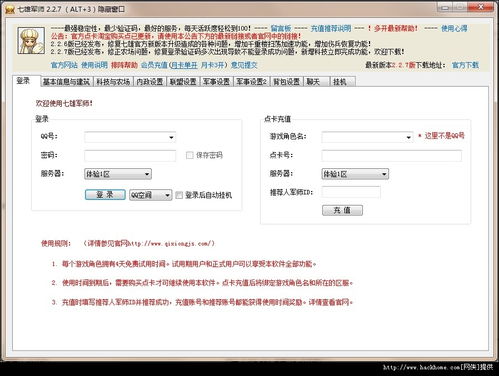
Task: Open the 月卡单开 link
Action: [184, 65]
